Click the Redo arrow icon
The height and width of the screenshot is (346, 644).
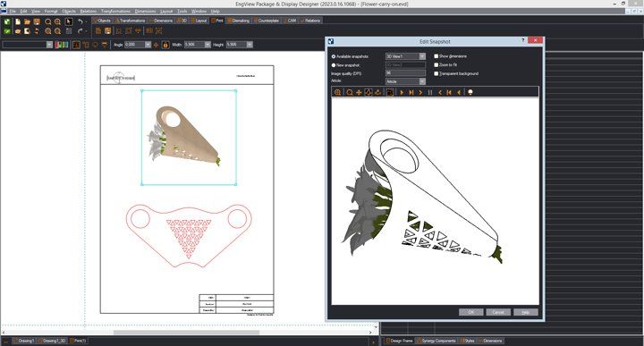80,31
